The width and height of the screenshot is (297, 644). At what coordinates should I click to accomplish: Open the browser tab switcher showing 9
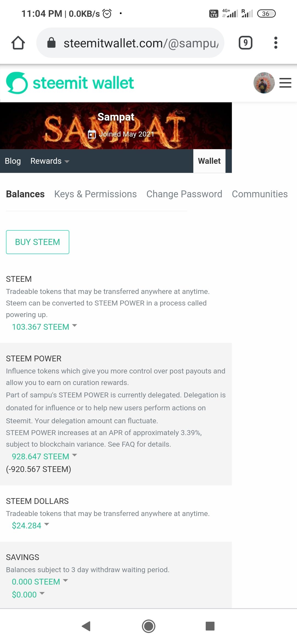[x=245, y=43]
